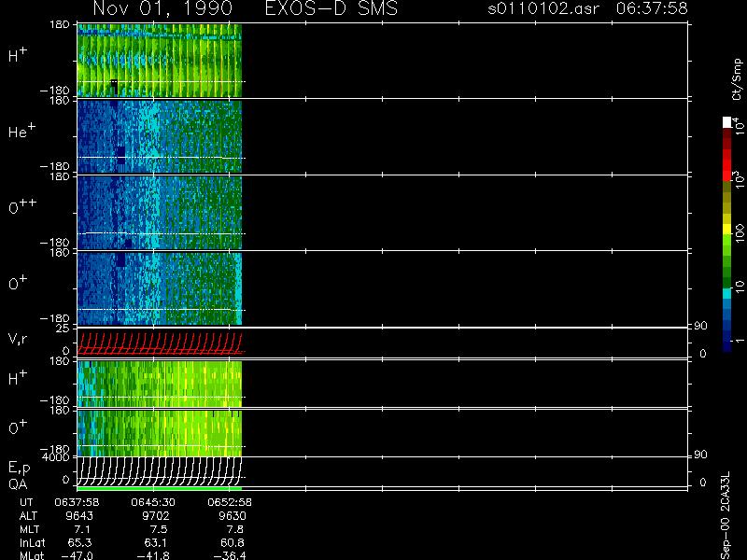Click the top H+ panel label
This screenshot has height=560, width=747.
pyautogui.click(x=18, y=55)
